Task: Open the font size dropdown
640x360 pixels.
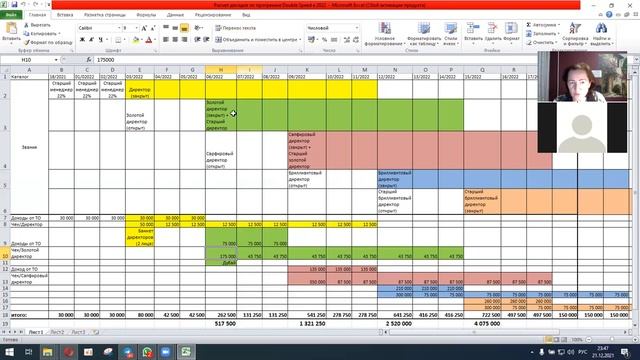Action: coord(136,28)
